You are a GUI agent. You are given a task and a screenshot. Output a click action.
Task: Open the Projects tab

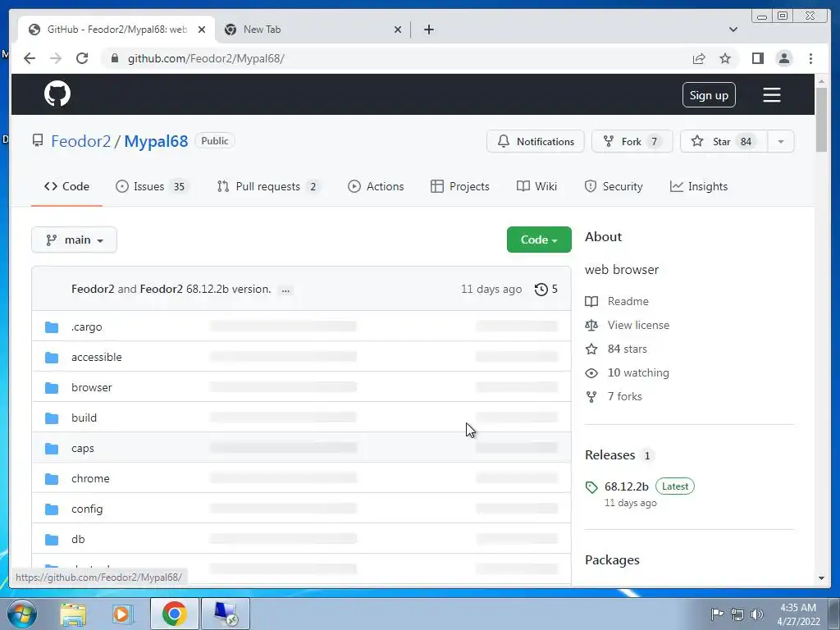coord(459,186)
